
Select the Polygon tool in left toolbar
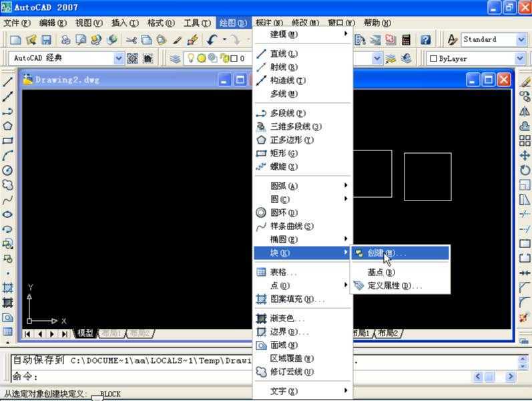7,126
